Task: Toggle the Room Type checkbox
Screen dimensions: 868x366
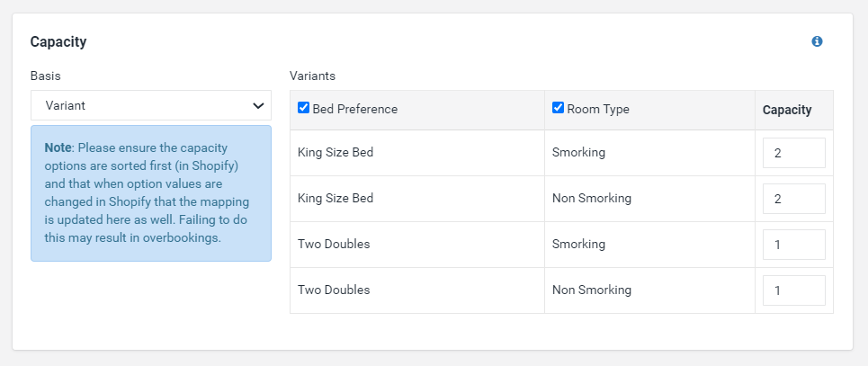Action: [558, 108]
